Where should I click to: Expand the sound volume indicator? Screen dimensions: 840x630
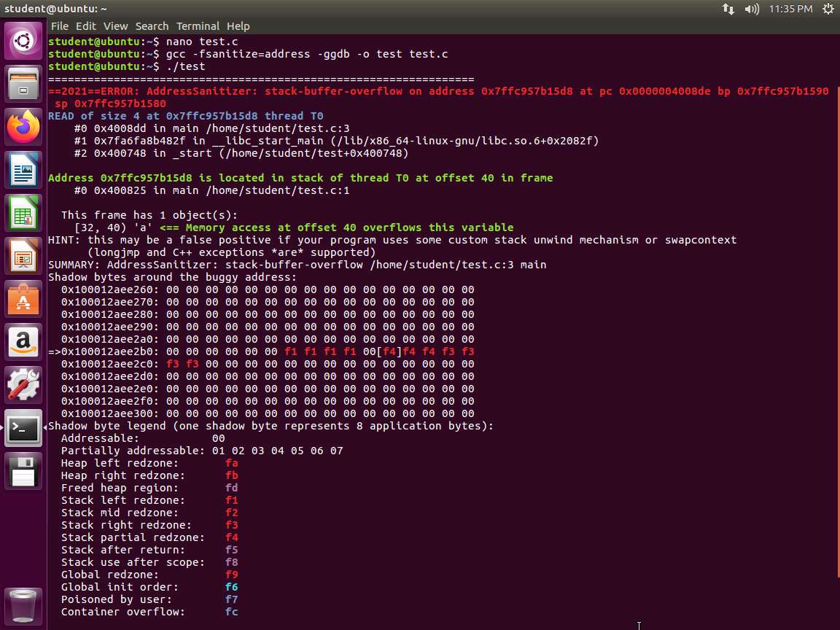click(752, 9)
